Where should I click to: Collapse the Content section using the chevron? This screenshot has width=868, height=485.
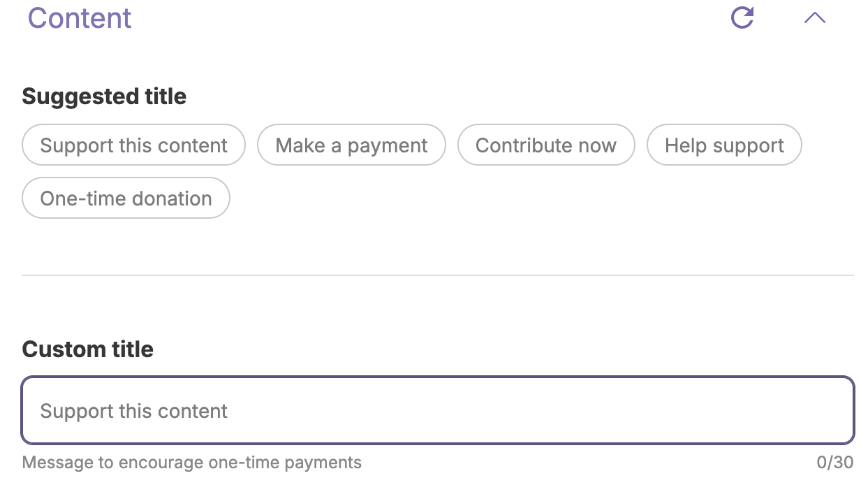tap(814, 18)
